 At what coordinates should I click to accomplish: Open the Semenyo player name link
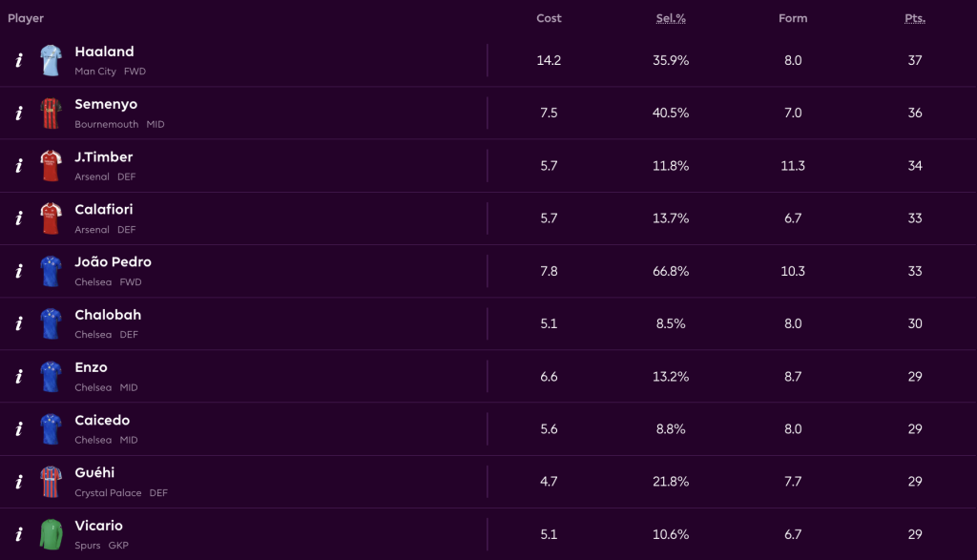tap(104, 105)
